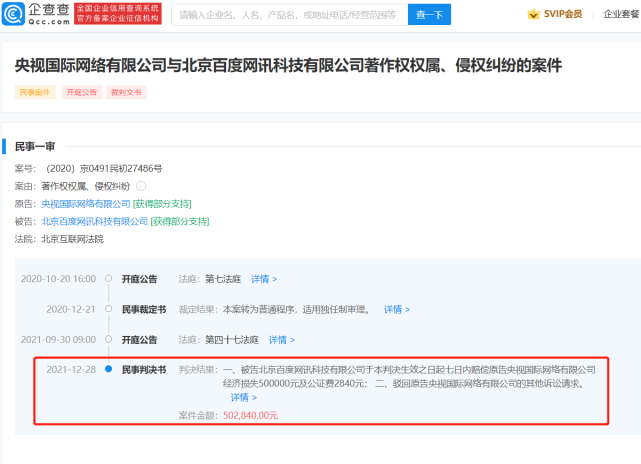The image size is (641, 464).
Task: Open 详情 for 第七法庭 hearing
Action: (264, 279)
